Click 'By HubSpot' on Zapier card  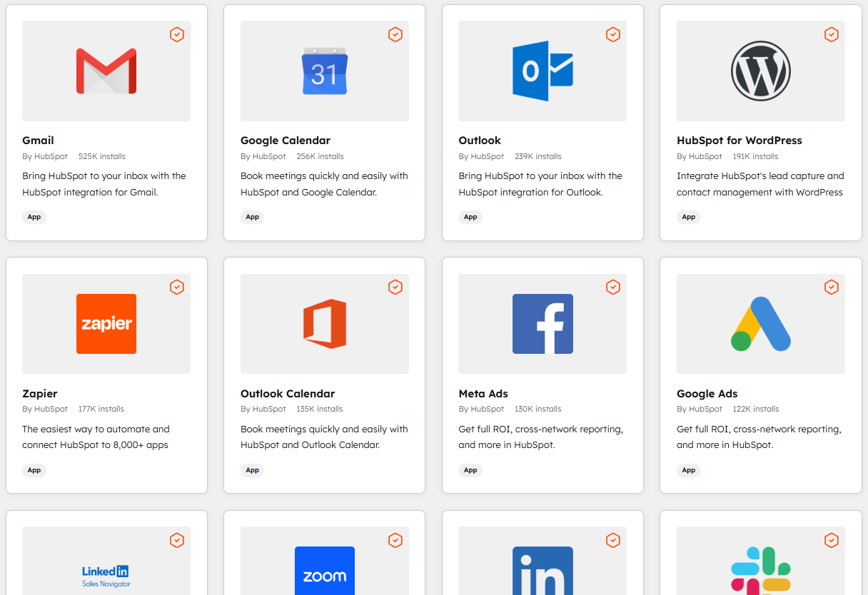pos(45,409)
